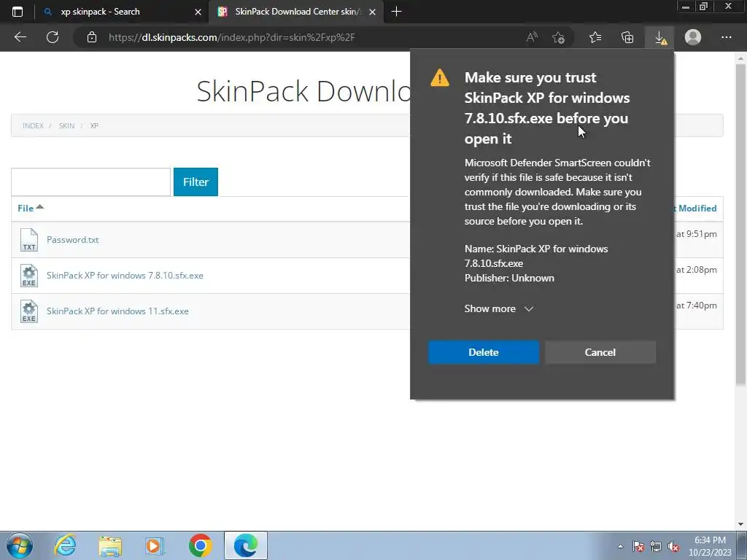Select the SkinPack Download Center tab

295,12
